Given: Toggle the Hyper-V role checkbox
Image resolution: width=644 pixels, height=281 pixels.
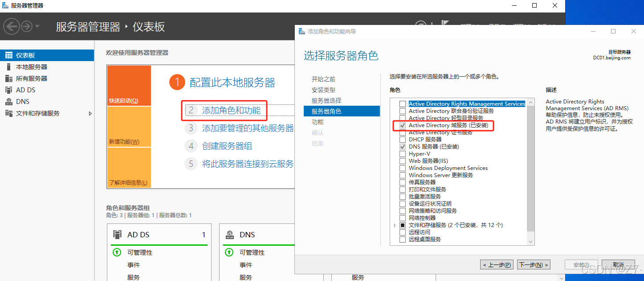Looking at the screenshot, I should coord(403,154).
